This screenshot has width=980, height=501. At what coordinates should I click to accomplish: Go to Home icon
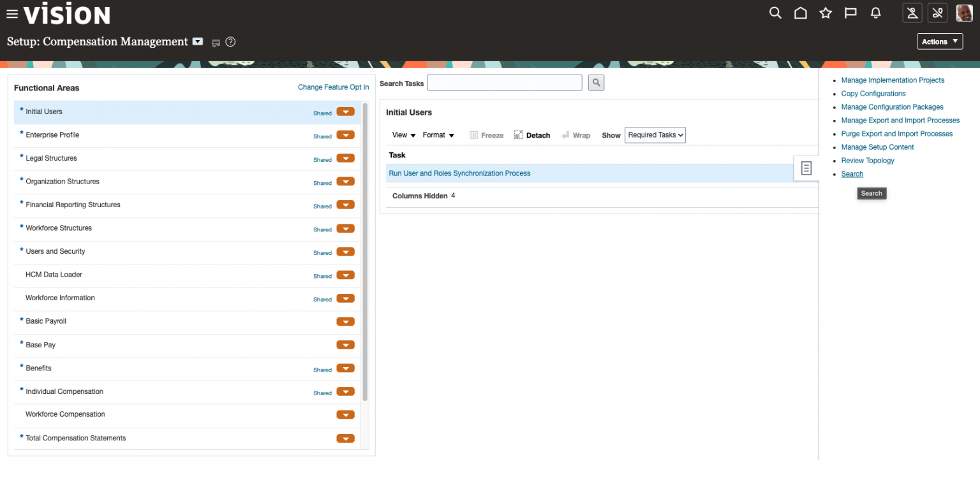[x=800, y=13]
